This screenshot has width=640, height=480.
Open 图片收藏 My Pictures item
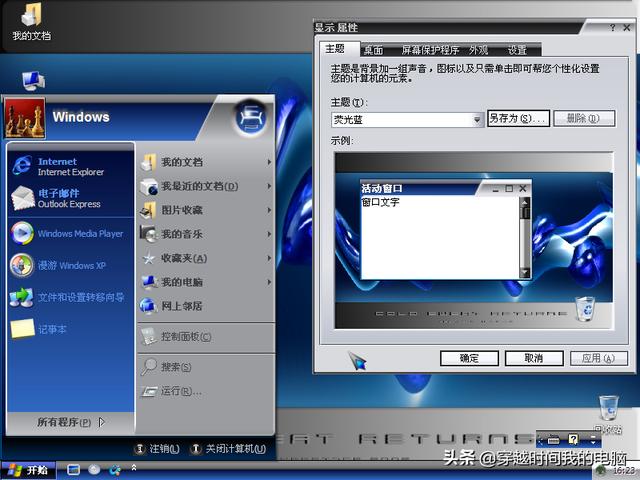click(206, 210)
